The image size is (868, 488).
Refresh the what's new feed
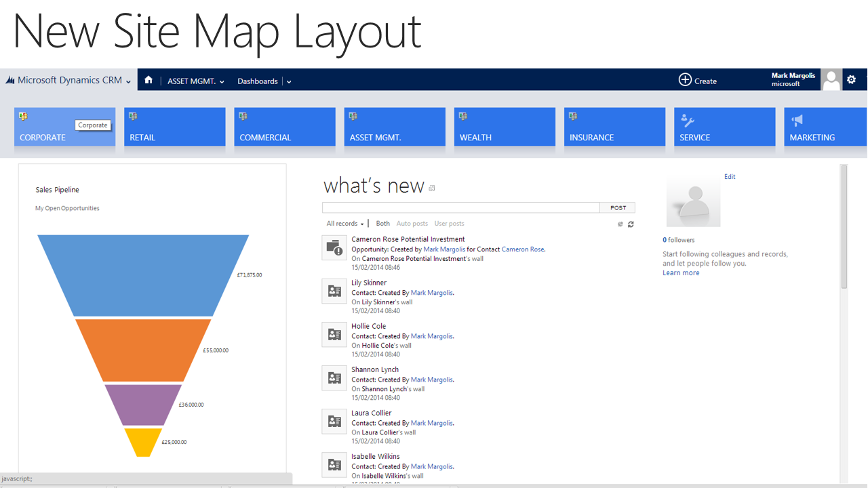tap(631, 224)
